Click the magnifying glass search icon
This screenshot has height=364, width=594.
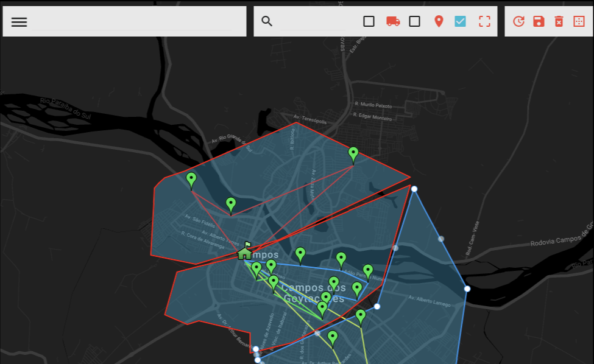(x=267, y=21)
